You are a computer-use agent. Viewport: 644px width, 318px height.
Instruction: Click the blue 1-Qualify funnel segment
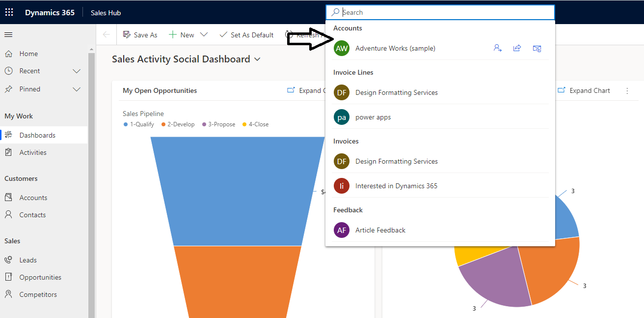click(x=238, y=191)
